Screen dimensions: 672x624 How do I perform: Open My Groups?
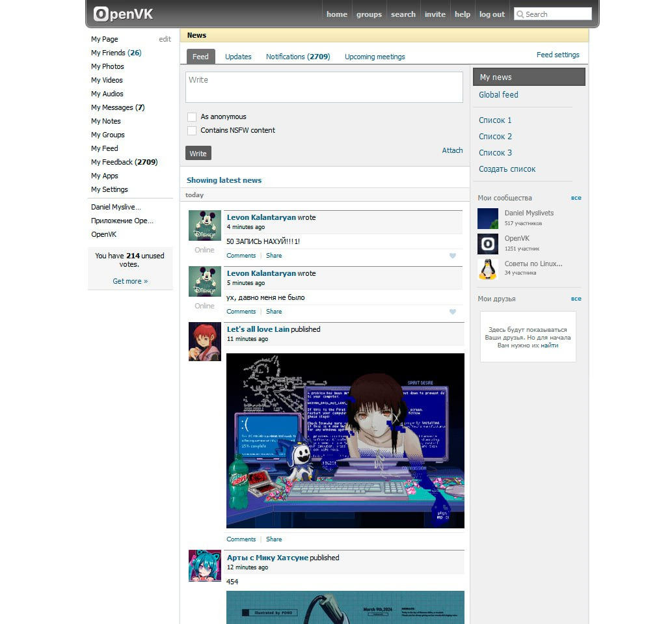[108, 135]
